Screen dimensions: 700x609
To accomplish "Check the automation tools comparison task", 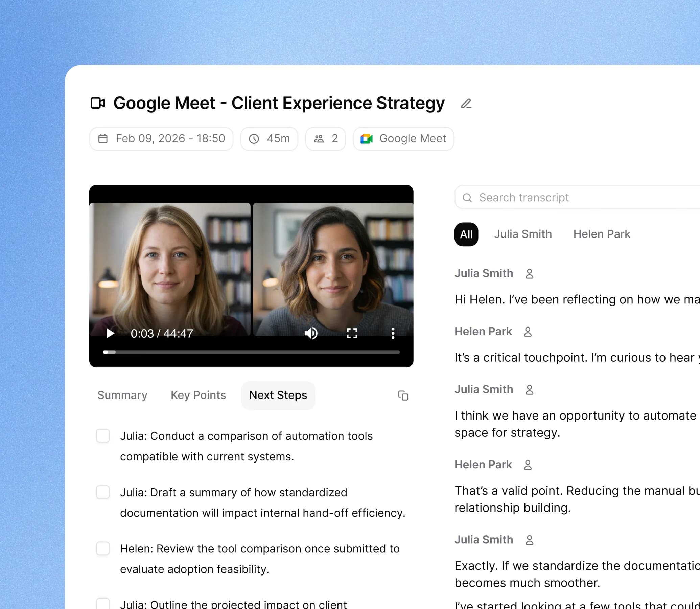I will point(103,436).
